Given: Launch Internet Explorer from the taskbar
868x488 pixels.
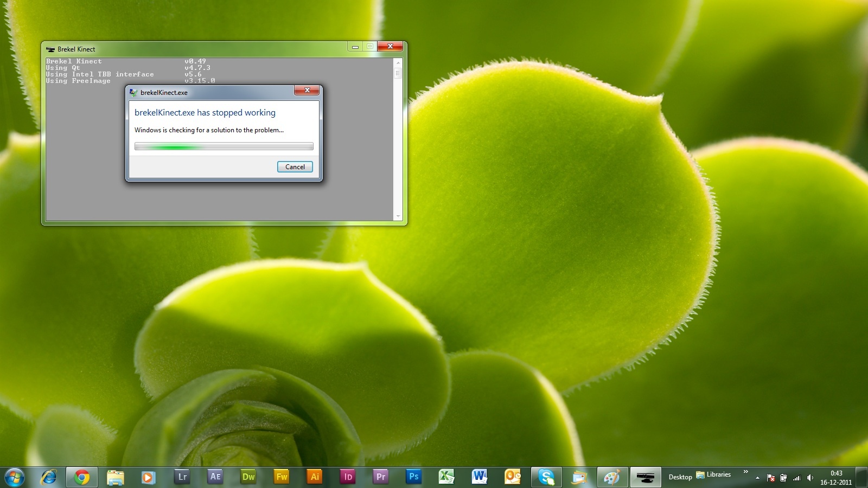Looking at the screenshot, I should [x=49, y=477].
